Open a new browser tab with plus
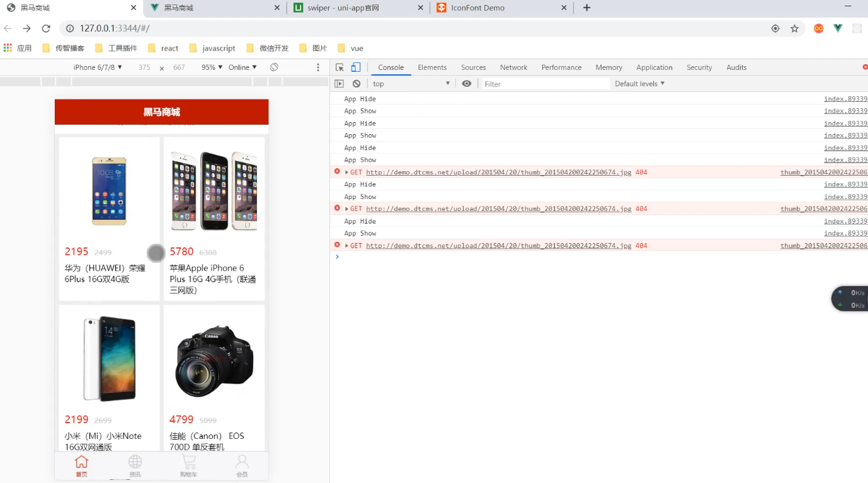This screenshot has height=483, width=868. click(x=586, y=8)
